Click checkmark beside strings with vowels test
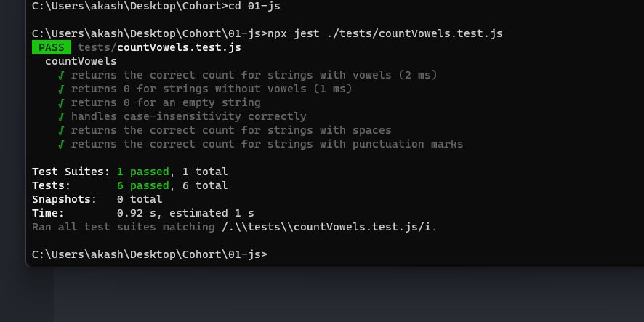644x322 pixels. click(61, 75)
